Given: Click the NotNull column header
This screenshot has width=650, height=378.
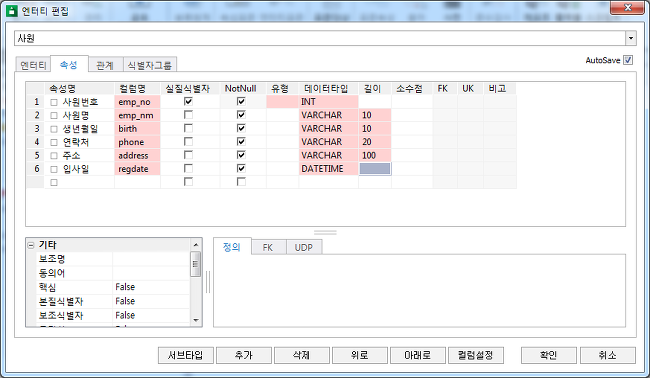Looking at the screenshot, I should pyautogui.click(x=243, y=89).
